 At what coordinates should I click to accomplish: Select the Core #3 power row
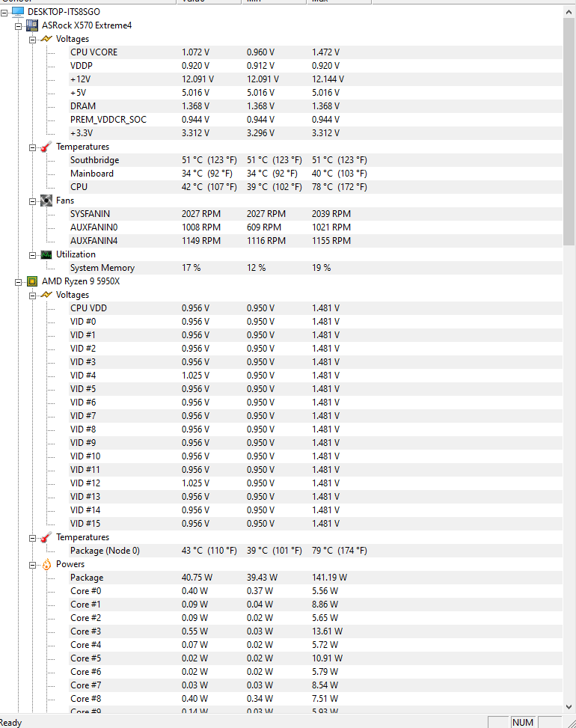click(316, 631)
